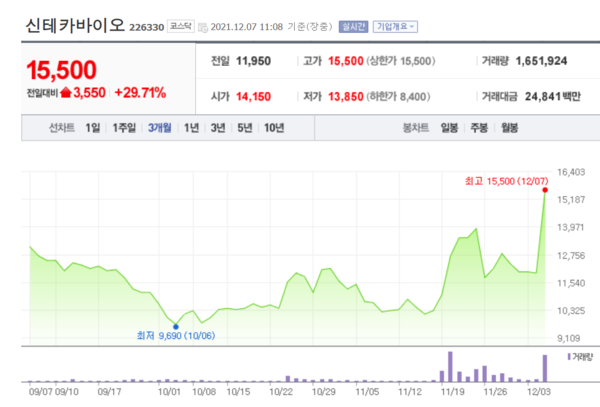Image resolution: width=600 pixels, height=407 pixels.
Task: Show the 월봉 monthly candle chart
Action: [x=510, y=128]
